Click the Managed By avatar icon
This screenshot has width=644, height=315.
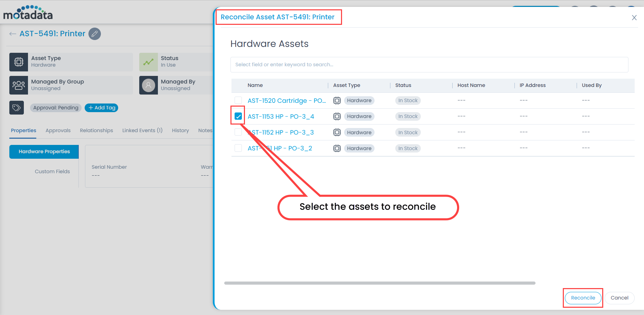click(x=148, y=85)
